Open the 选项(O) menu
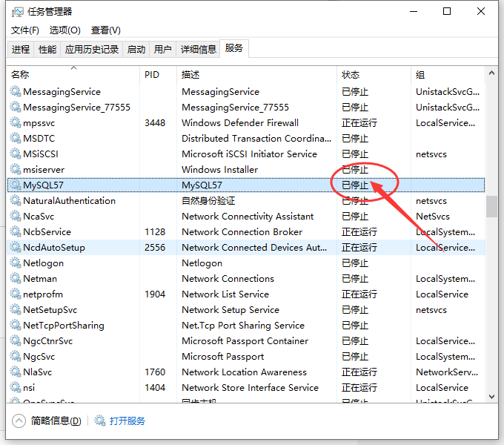This screenshot has width=504, height=445. (x=65, y=30)
